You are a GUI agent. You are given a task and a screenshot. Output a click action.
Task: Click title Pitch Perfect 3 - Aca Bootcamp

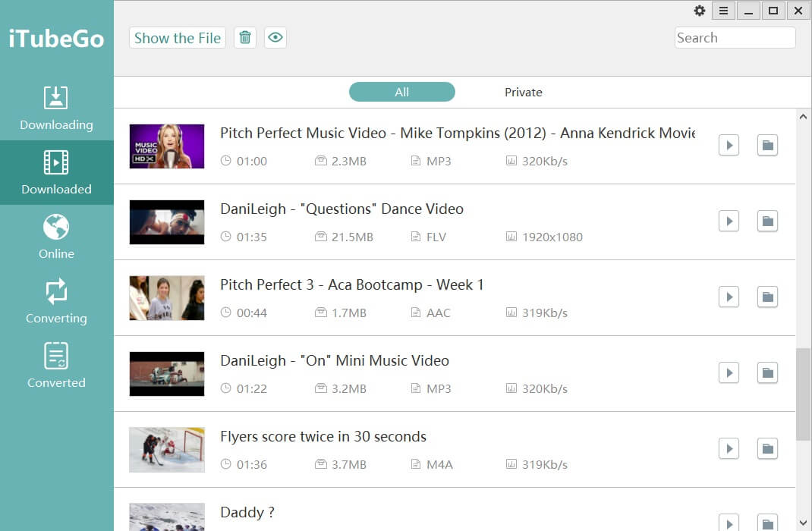click(351, 284)
